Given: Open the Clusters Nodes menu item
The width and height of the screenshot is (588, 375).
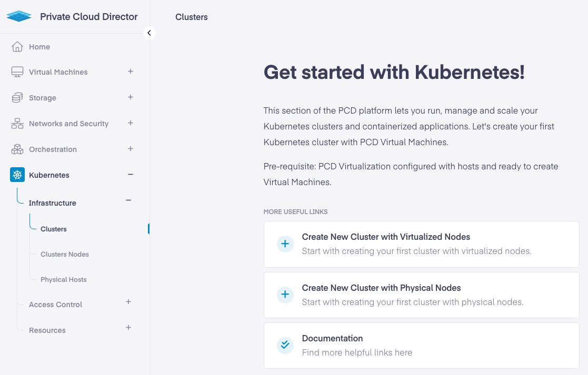Looking at the screenshot, I should (65, 255).
